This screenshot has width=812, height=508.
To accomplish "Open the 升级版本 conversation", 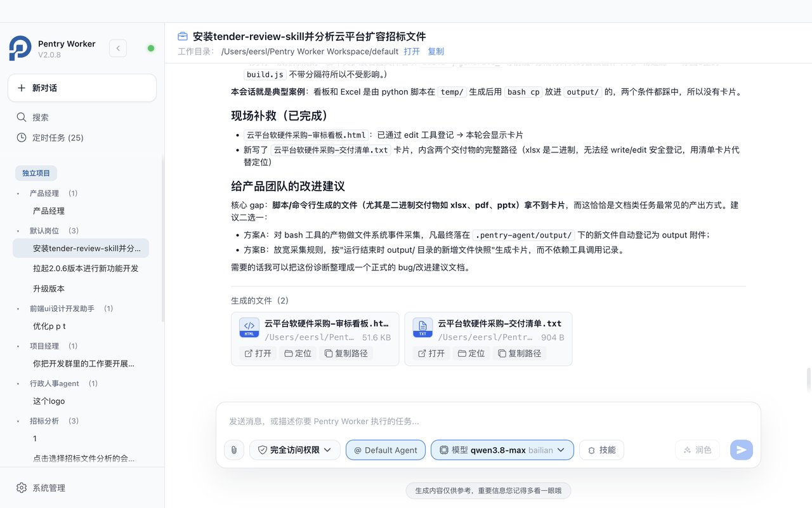I will pos(81,288).
